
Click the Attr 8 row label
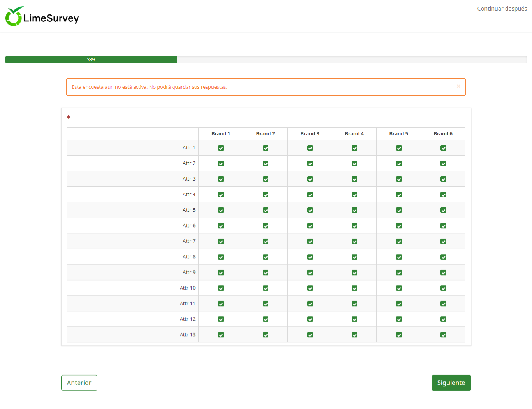[189, 257]
